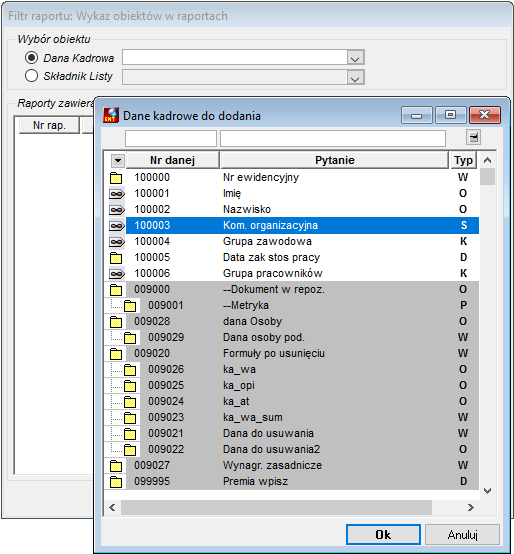Click the link icon beside 100004 Grupa zawodowa
Viewport: 514px width, 554px height.
click(x=117, y=242)
